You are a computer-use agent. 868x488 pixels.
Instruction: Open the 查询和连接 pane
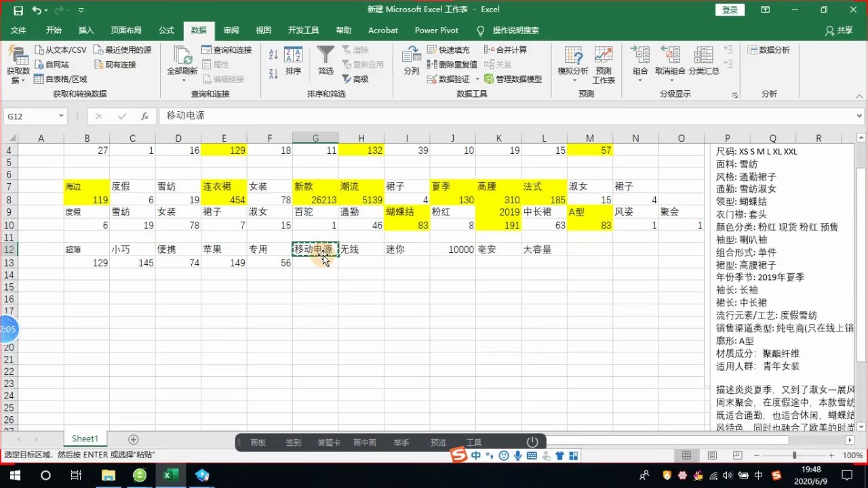(x=226, y=50)
